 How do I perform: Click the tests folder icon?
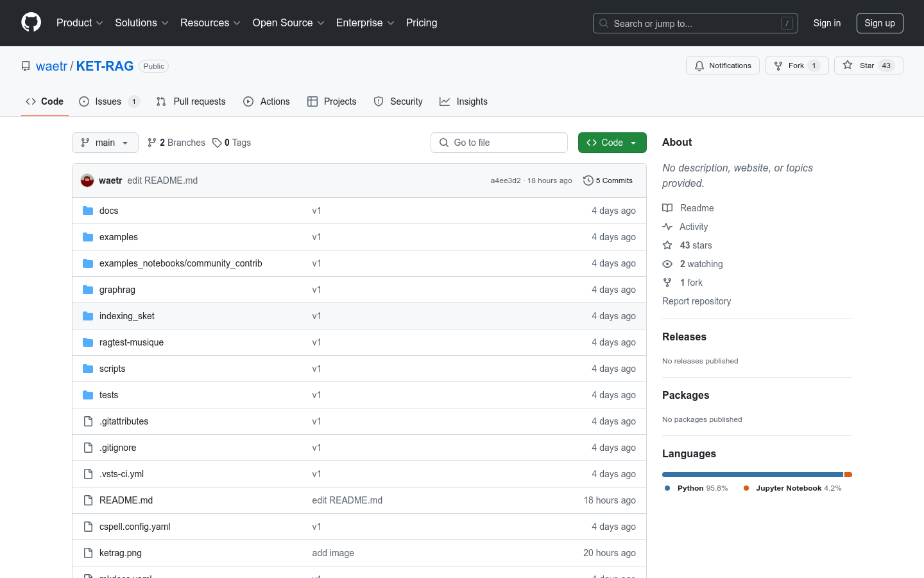(x=88, y=395)
